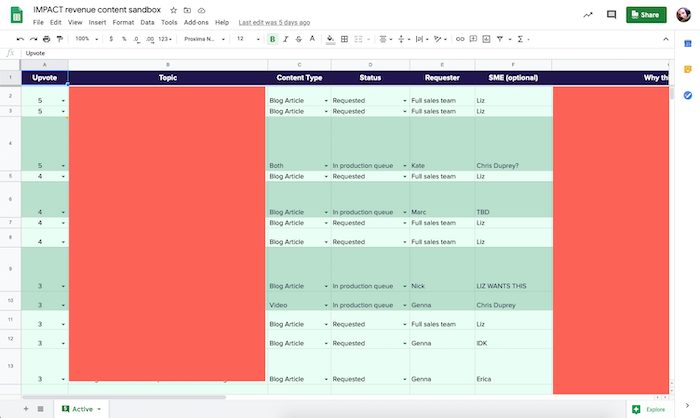The width and height of the screenshot is (700, 418).
Task: Click the merge cells icon
Action: pos(358,39)
